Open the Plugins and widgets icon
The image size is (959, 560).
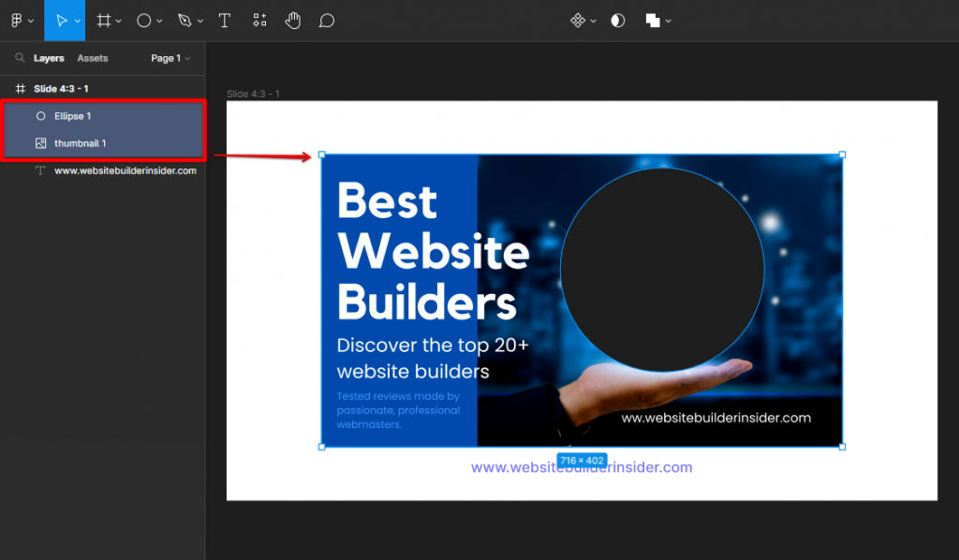(x=579, y=20)
